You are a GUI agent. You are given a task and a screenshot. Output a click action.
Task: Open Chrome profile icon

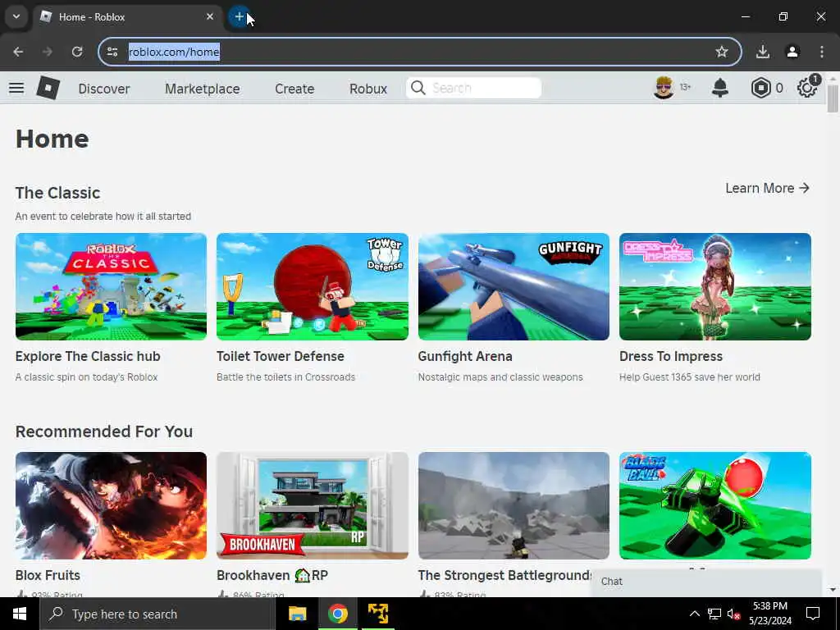(x=792, y=52)
